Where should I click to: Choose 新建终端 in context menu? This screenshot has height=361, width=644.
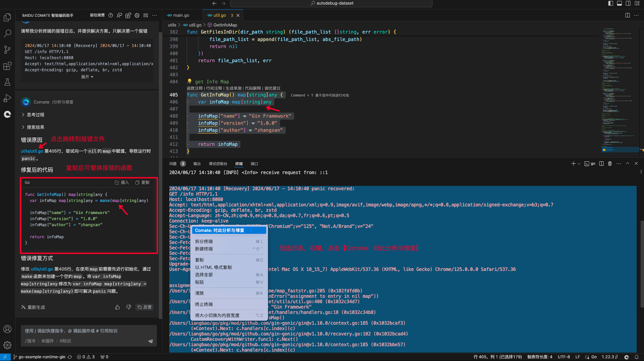pyautogui.click(x=229, y=249)
